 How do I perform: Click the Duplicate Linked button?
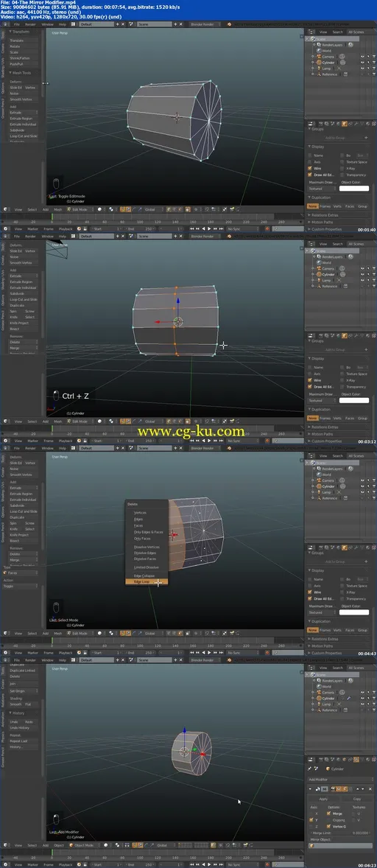[24, 671]
